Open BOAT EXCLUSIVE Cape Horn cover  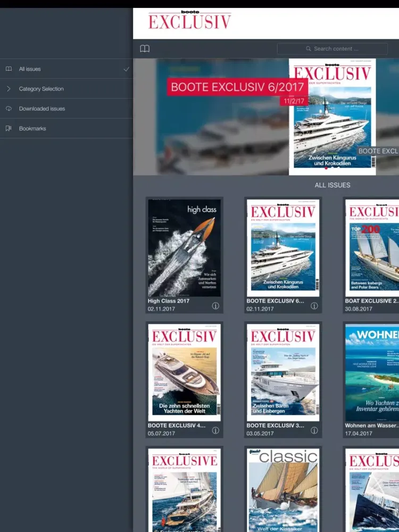(184, 490)
